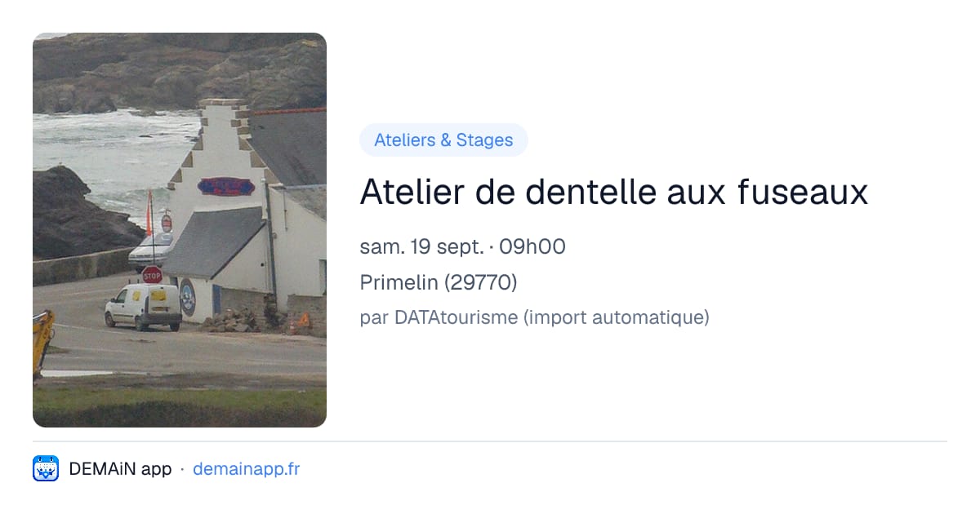The width and height of the screenshot is (980, 514).
Task: Open the Atelier de dentelle aux fuseaux title
Action: 613,193
